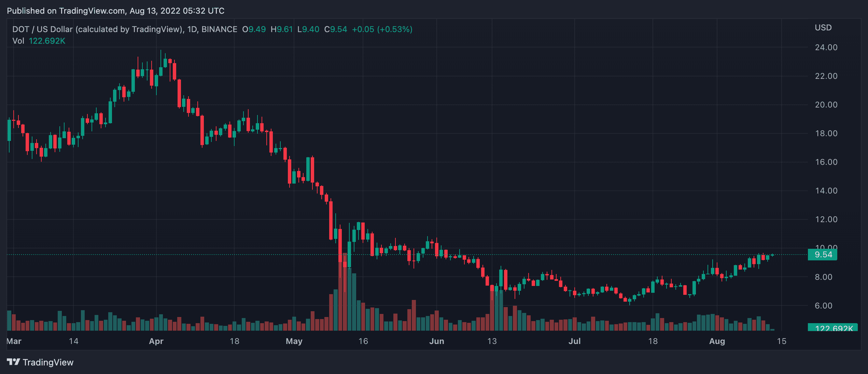Image resolution: width=868 pixels, height=374 pixels.
Task: Click the 24.00 price axis label
Action: pyautogui.click(x=826, y=47)
